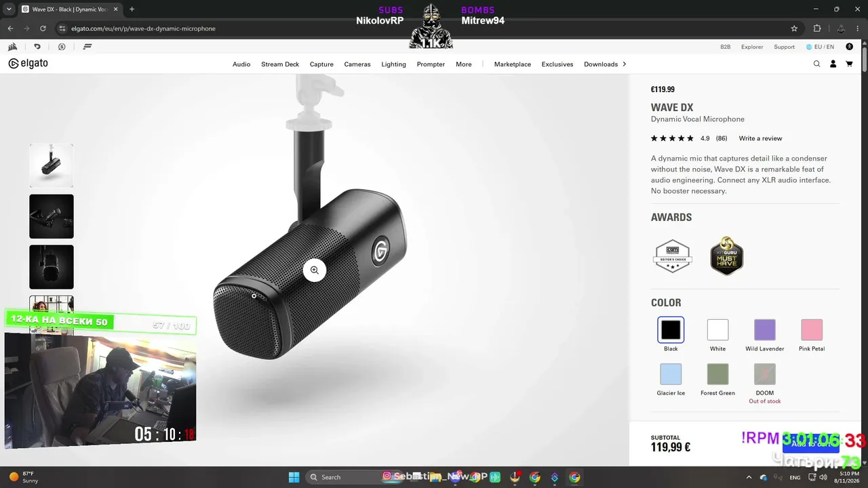Open the Exclusives page
868x488 pixels.
(x=557, y=64)
